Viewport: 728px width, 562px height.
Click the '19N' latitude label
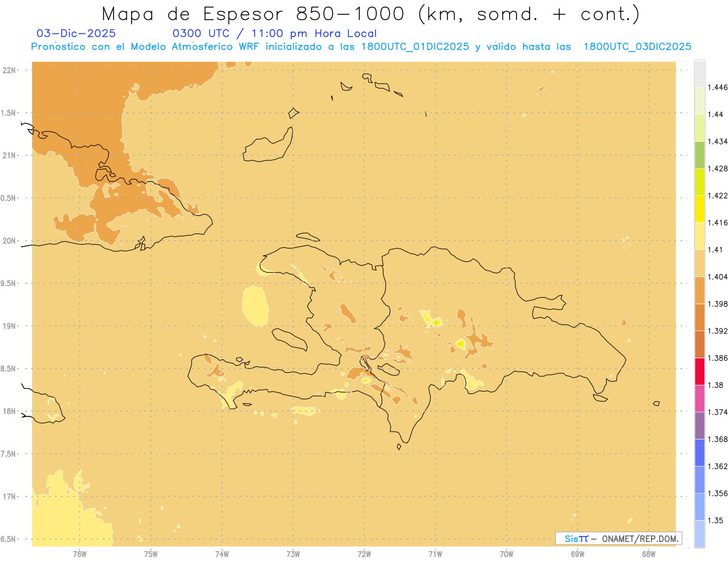point(9,326)
